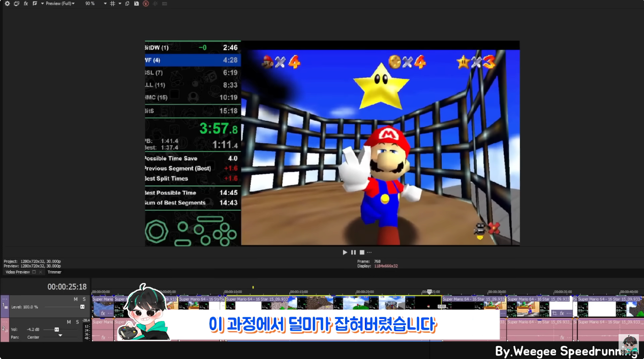Click the Vol -4.2 dB value

pyautogui.click(x=34, y=330)
